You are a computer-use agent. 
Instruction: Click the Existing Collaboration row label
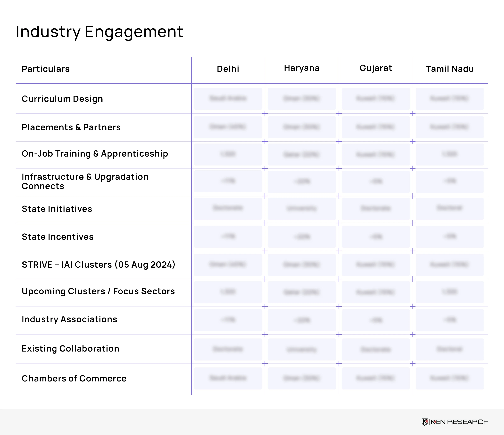[70, 349]
